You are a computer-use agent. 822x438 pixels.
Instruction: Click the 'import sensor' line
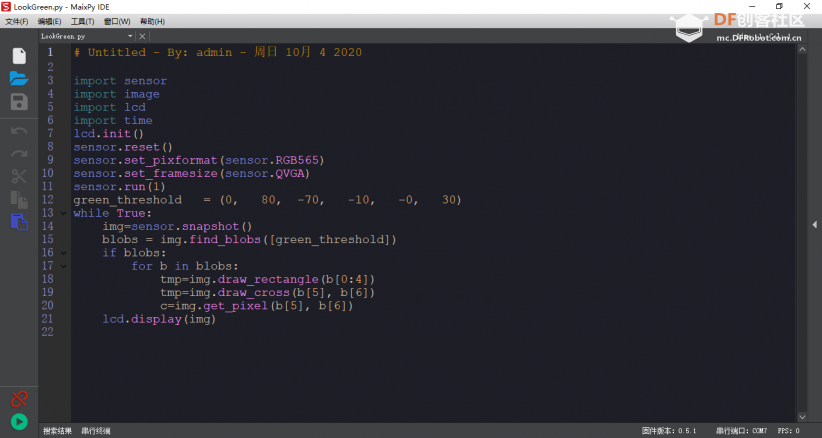120,81
